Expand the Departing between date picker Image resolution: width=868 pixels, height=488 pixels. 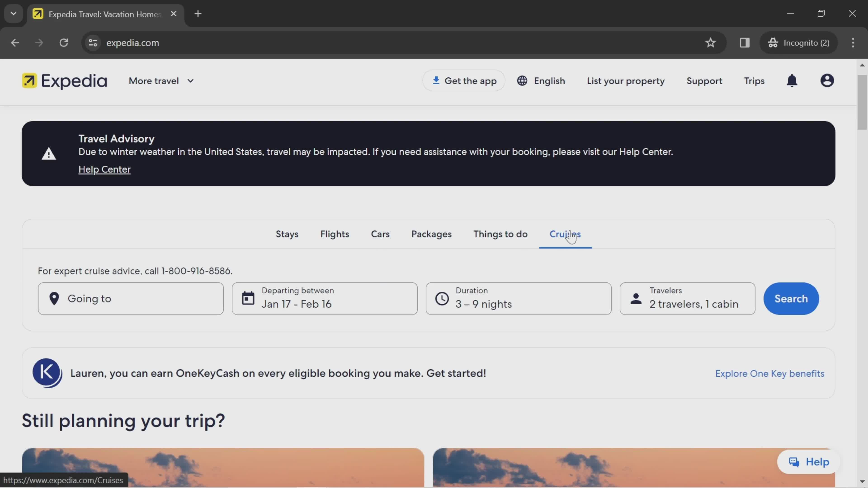click(324, 298)
